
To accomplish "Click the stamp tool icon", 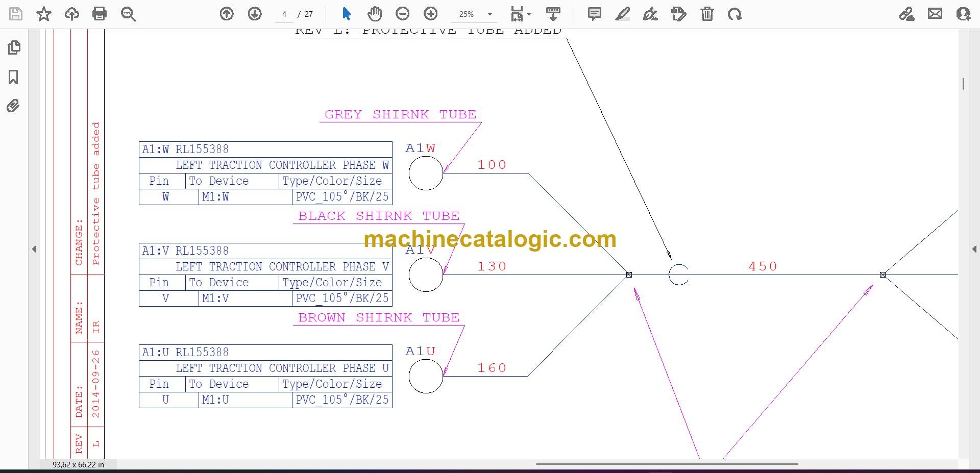I will coord(679,14).
